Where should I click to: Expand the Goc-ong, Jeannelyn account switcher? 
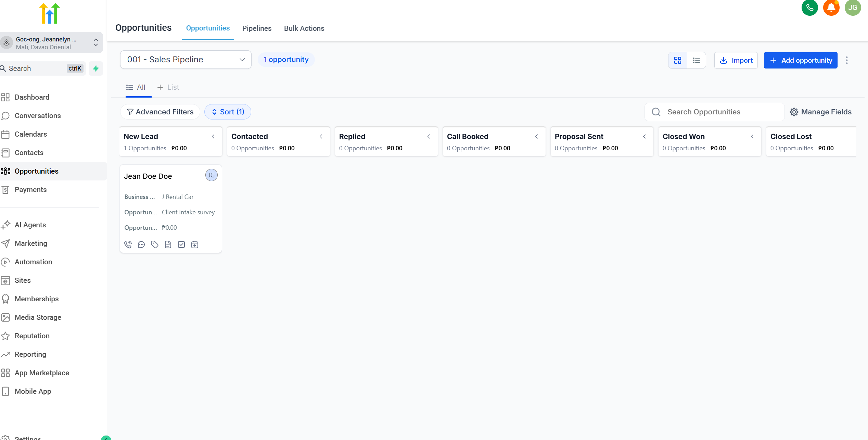(x=51, y=43)
